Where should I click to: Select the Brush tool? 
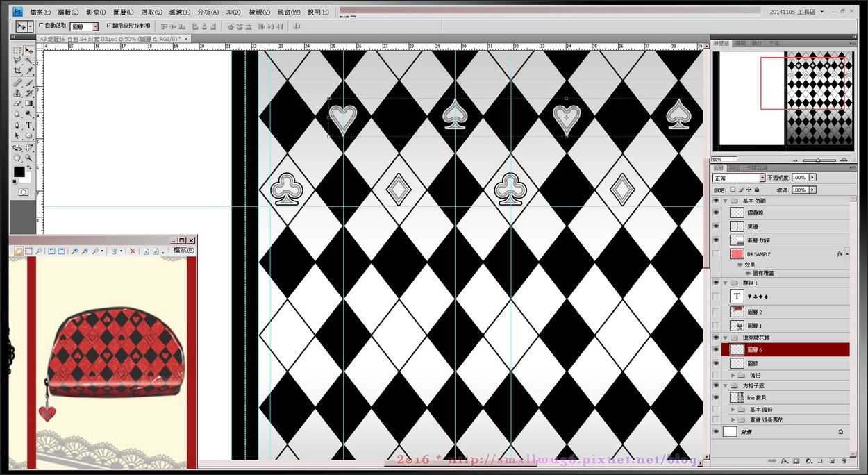(x=28, y=83)
